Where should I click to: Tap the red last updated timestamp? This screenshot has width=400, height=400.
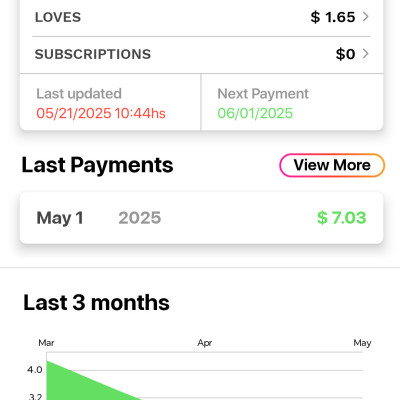point(101,113)
